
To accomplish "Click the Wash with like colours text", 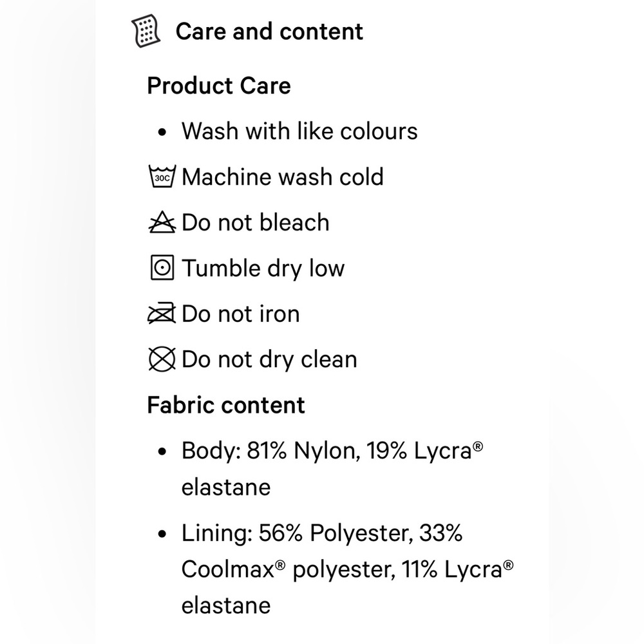I will pos(299,131).
